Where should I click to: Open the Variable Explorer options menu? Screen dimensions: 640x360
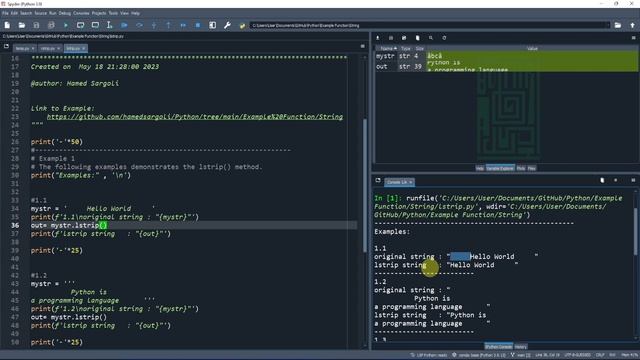coord(633,38)
